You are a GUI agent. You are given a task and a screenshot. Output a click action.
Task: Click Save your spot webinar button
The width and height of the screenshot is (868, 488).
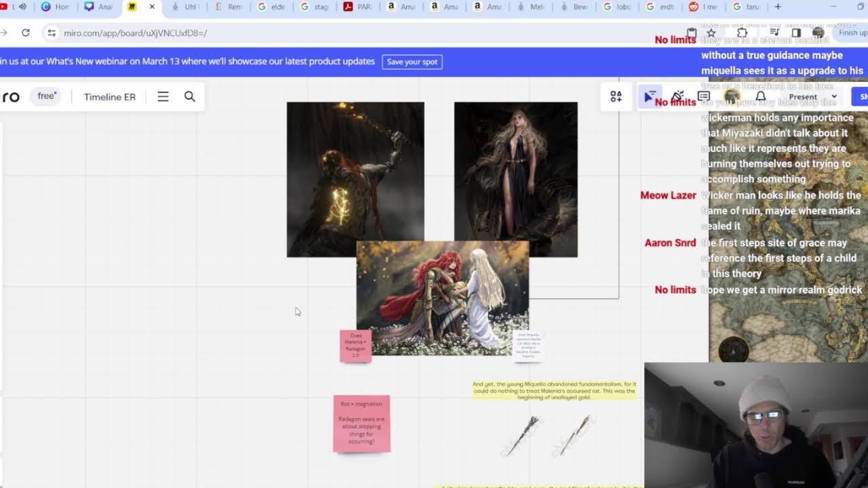[x=412, y=62]
